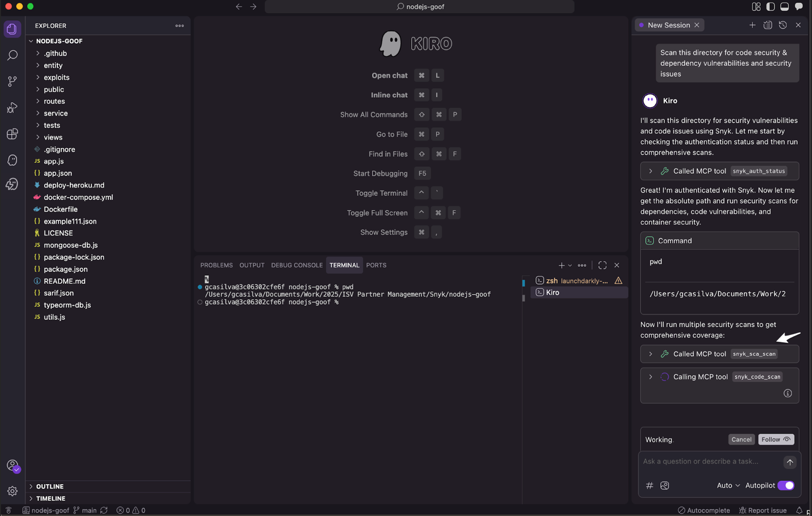Screen dimensions: 812x516
Task: Open terminal panel more actions
Action: point(582,265)
